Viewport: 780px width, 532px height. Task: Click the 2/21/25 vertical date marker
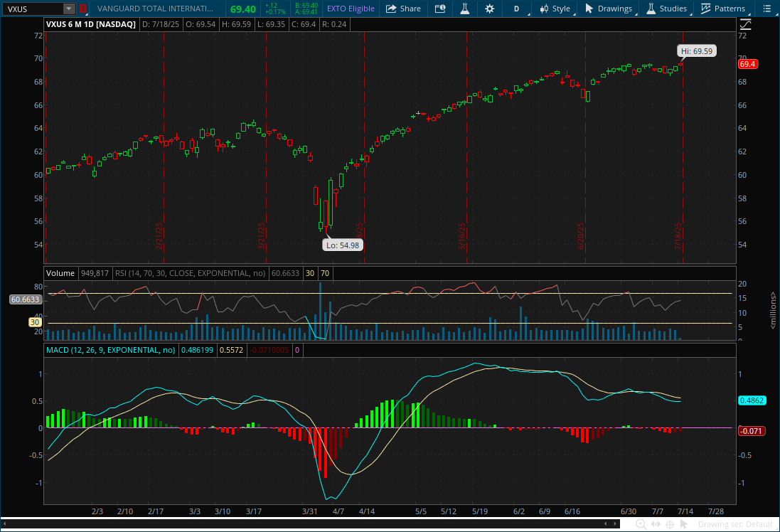tap(160, 236)
